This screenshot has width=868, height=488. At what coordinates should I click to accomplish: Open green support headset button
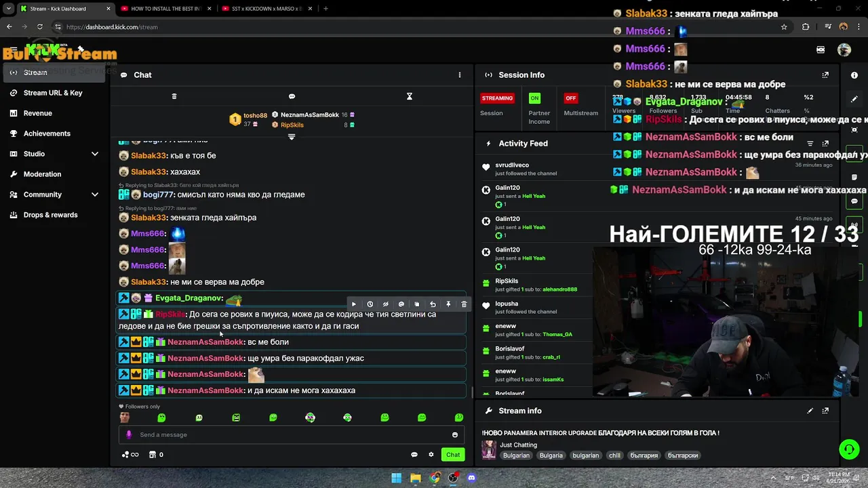click(849, 449)
